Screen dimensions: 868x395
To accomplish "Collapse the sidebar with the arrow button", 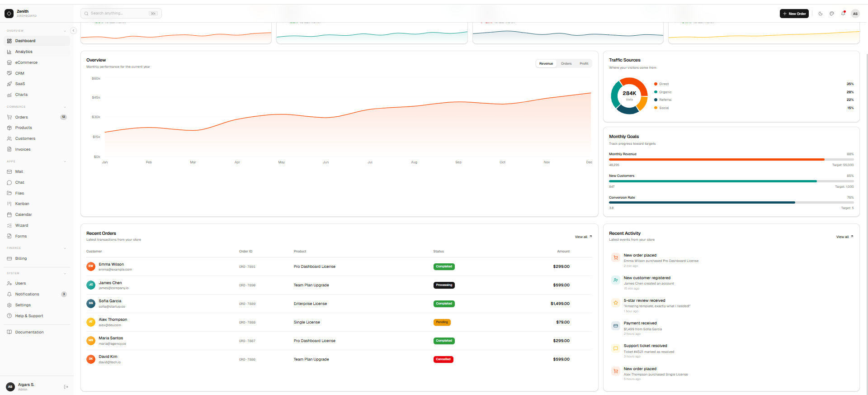I will click(x=73, y=31).
